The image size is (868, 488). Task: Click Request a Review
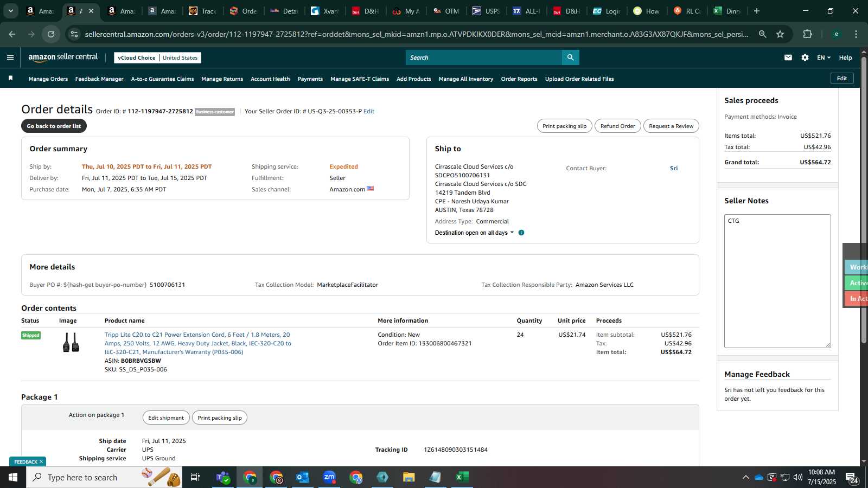[671, 126]
